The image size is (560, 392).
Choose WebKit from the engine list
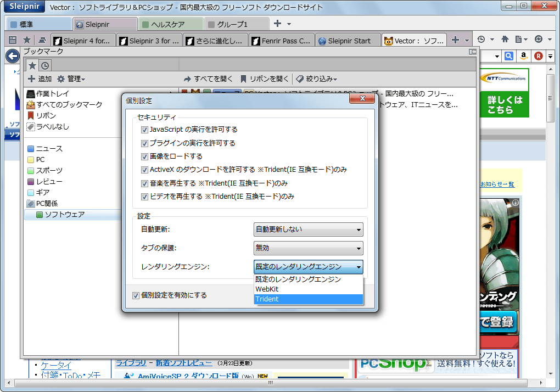(308, 289)
